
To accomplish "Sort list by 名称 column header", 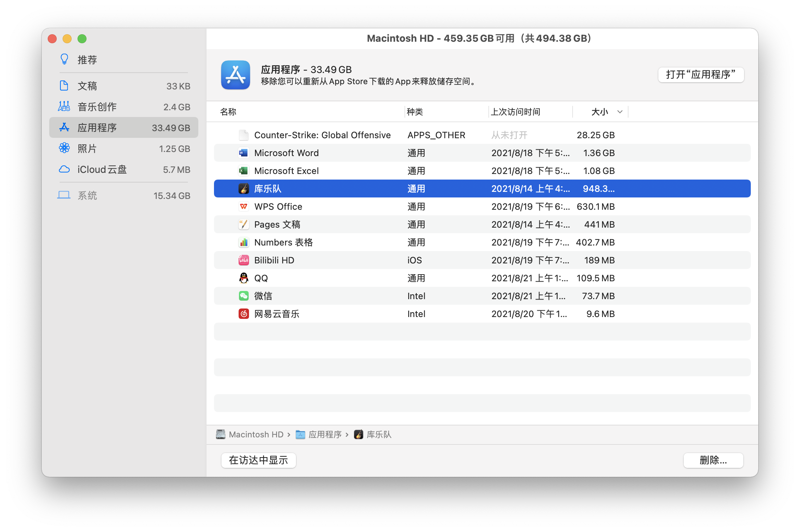I will [228, 112].
